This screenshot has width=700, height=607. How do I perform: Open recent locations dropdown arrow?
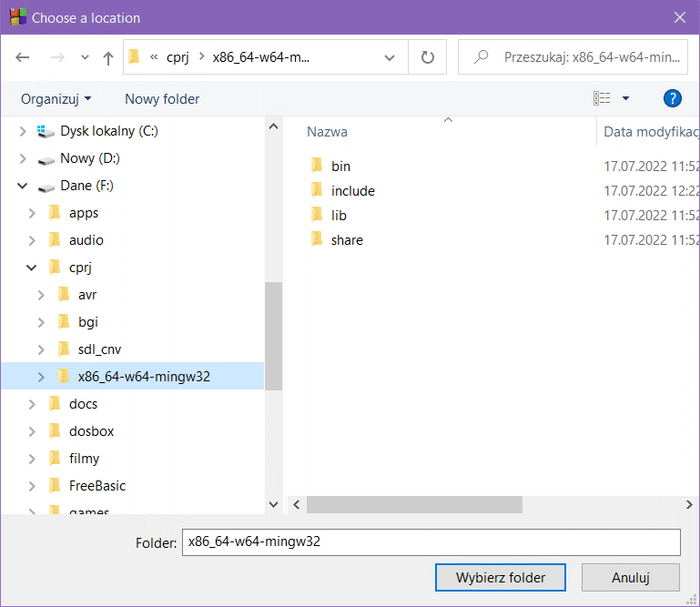pyautogui.click(x=86, y=57)
